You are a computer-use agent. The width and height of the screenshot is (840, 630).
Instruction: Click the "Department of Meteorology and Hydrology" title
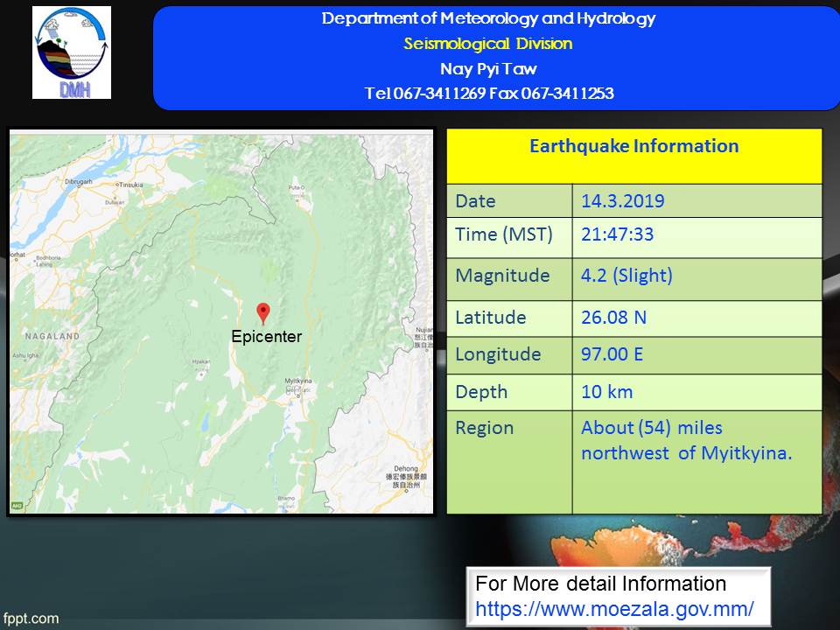[488, 18]
